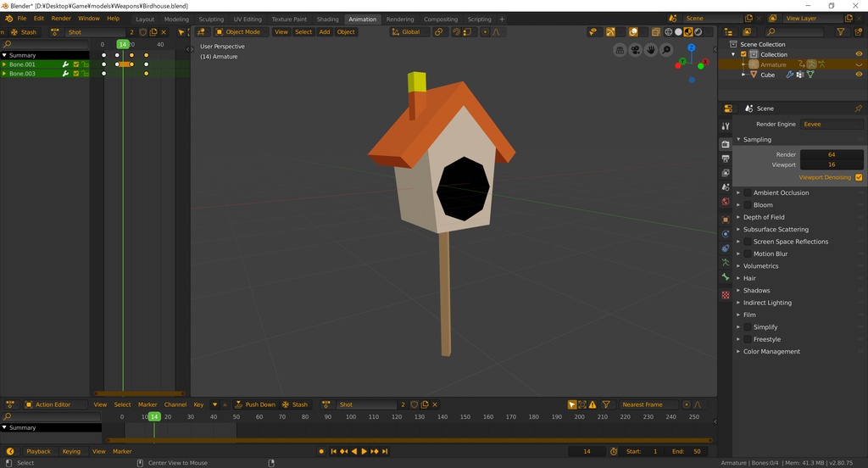Toggle viewport overlays button
Screen dimensions: 868x468
click(633, 32)
